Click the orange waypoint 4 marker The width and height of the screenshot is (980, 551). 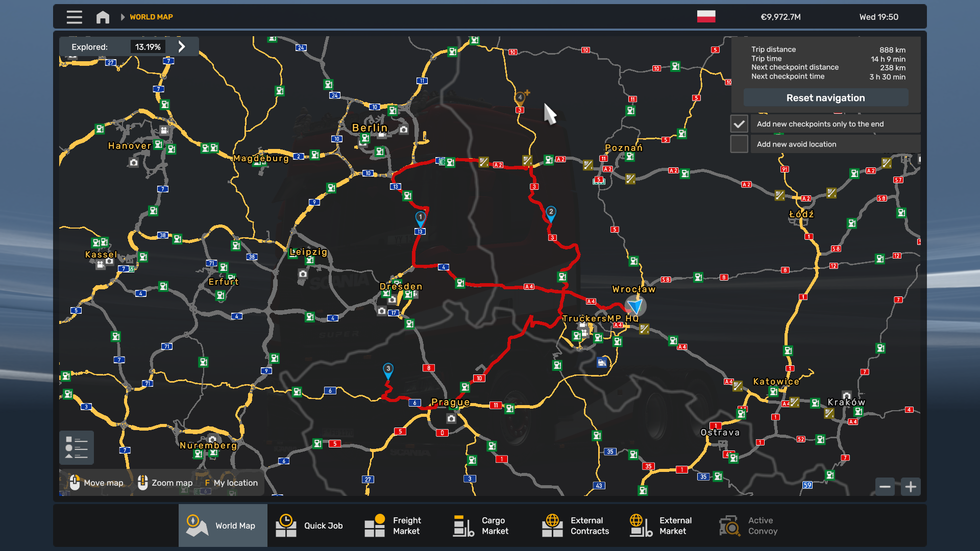(x=520, y=97)
